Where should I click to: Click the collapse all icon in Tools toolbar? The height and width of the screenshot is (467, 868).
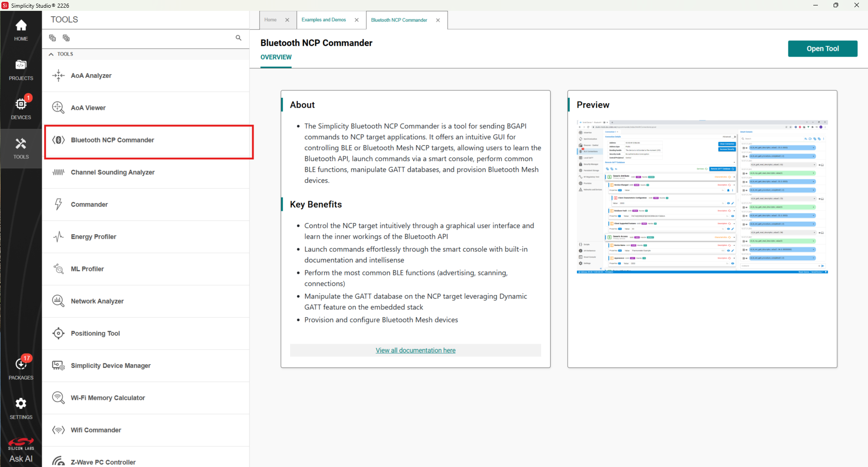[x=52, y=38]
